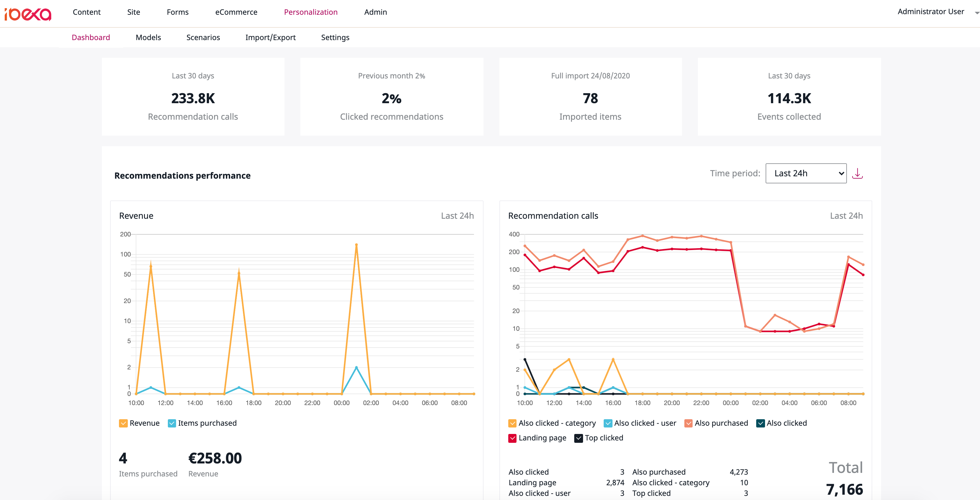Viewport: 980px width, 500px height.
Task: Open the Content menu
Action: coord(87,12)
